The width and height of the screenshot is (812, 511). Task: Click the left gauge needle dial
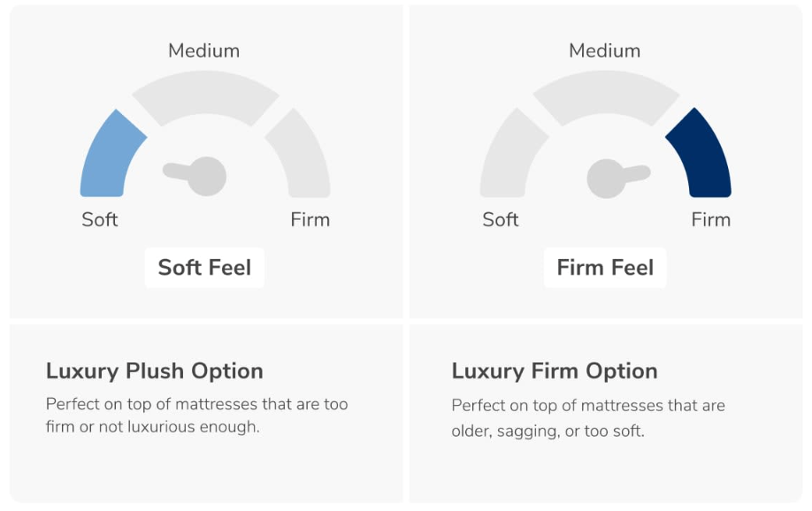(x=195, y=176)
